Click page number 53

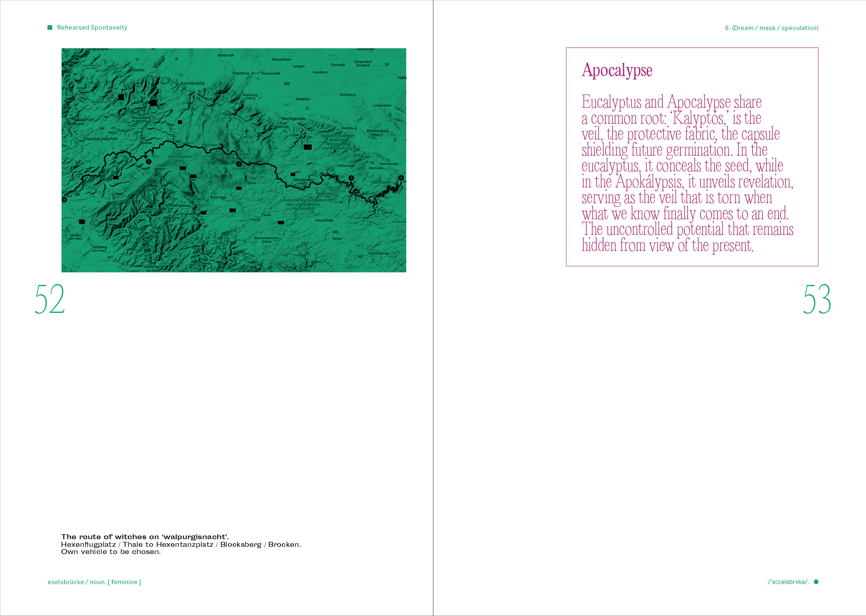pos(817,299)
